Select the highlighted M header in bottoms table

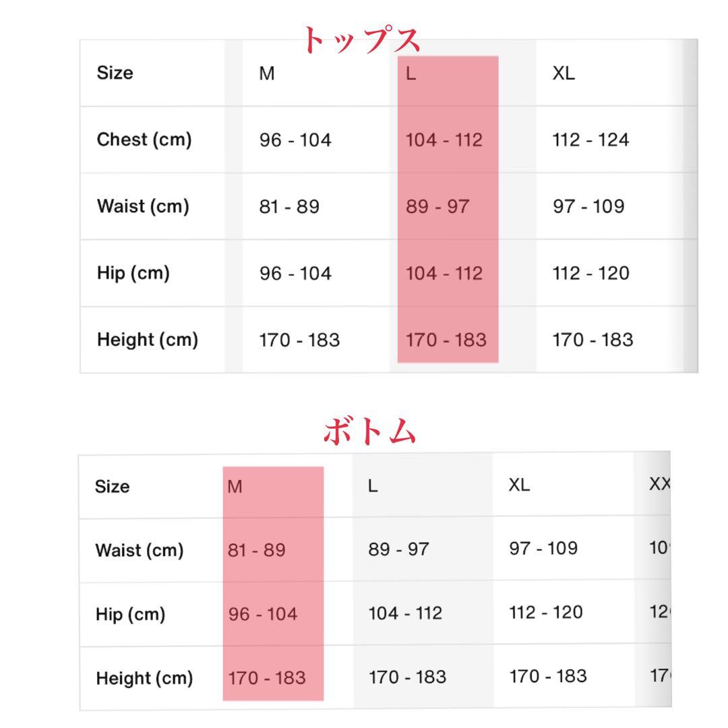pyautogui.click(x=235, y=487)
